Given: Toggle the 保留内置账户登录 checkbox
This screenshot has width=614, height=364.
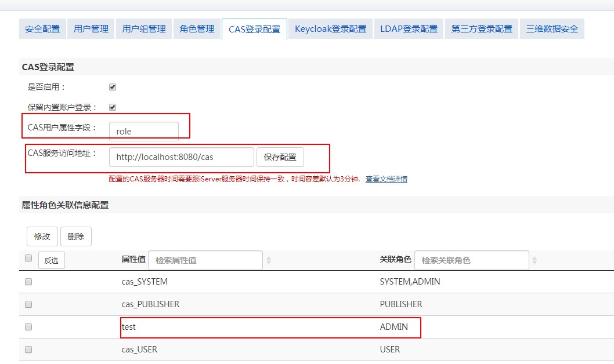Looking at the screenshot, I should (x=113, y=107).
